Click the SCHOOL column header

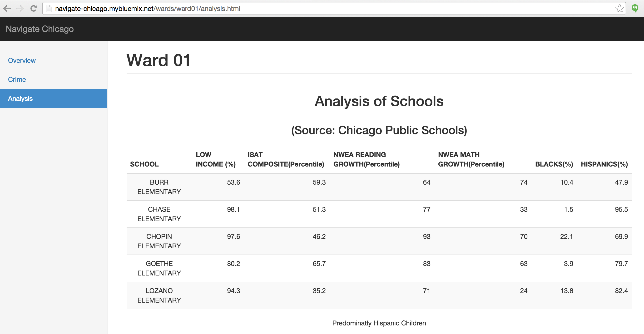(144, 164)
